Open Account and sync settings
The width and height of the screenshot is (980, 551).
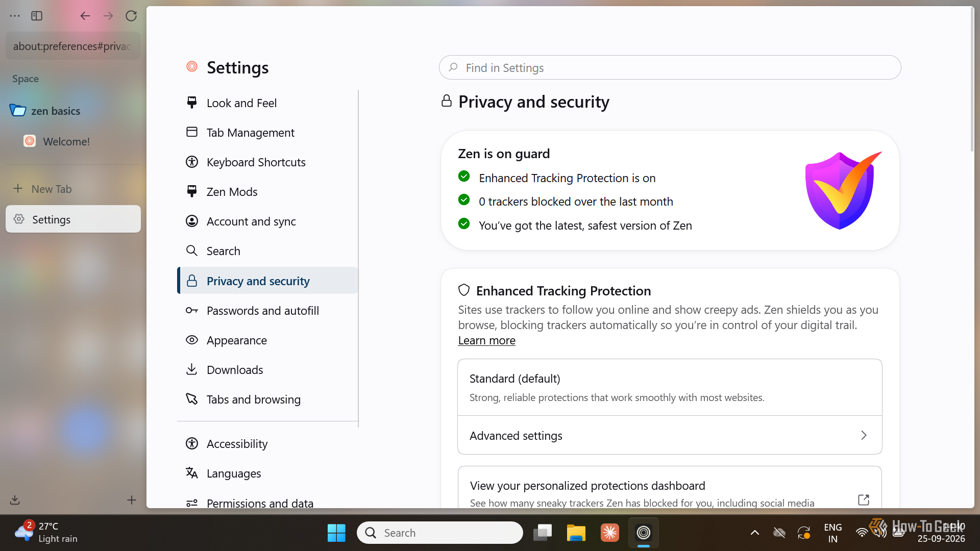coord(267,221)
